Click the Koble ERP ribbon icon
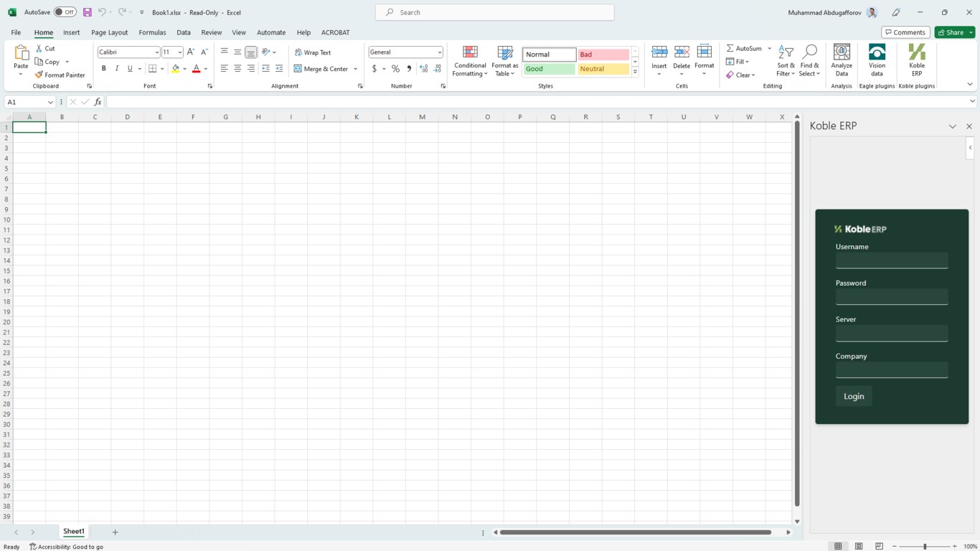The image size is (980, 551). [x=917, y=52]
